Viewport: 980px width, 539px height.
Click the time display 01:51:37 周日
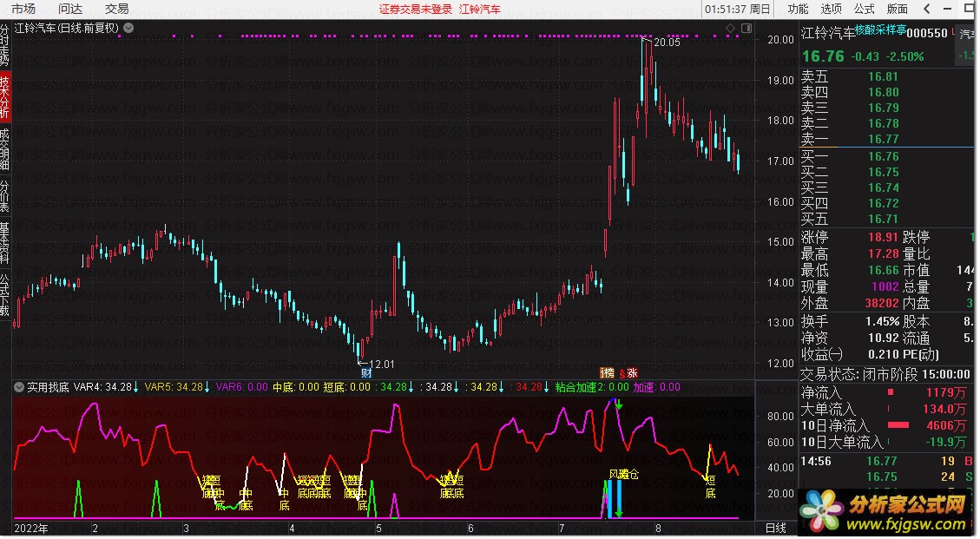click(738, 9)
